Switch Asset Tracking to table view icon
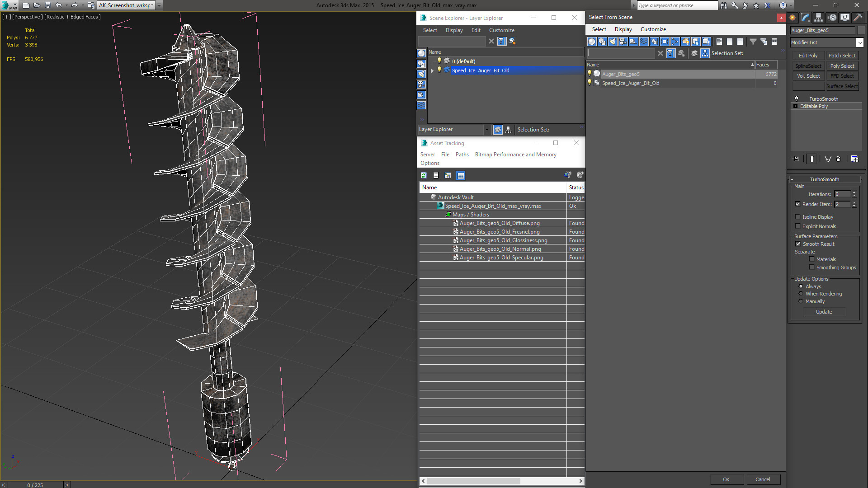This screenshot has width=868, height=488. [460, 175]
